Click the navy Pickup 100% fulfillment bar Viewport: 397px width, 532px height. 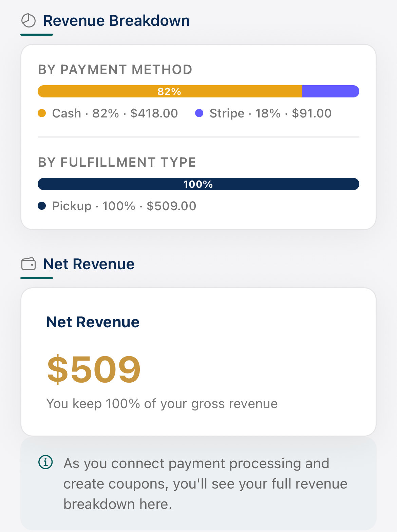pyautogui.click(x=198, y=184)
